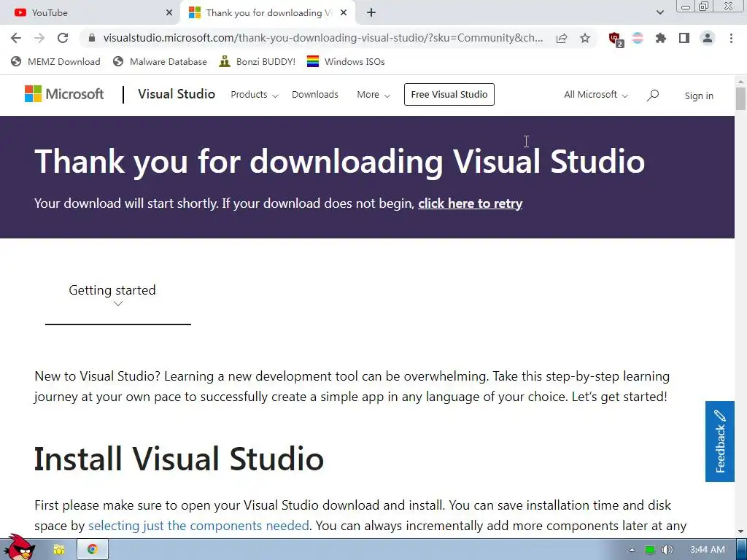Close the YouTube tab
This screenshot has width=747, height=560.
[x=169, y=13]
